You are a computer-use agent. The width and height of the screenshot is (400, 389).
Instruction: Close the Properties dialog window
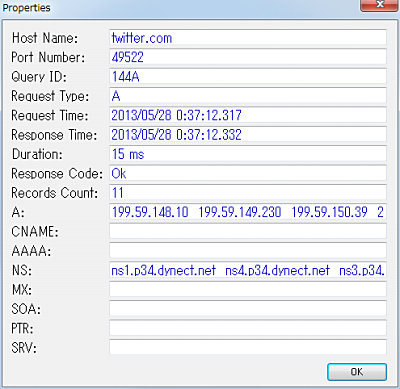pos(380,5)
